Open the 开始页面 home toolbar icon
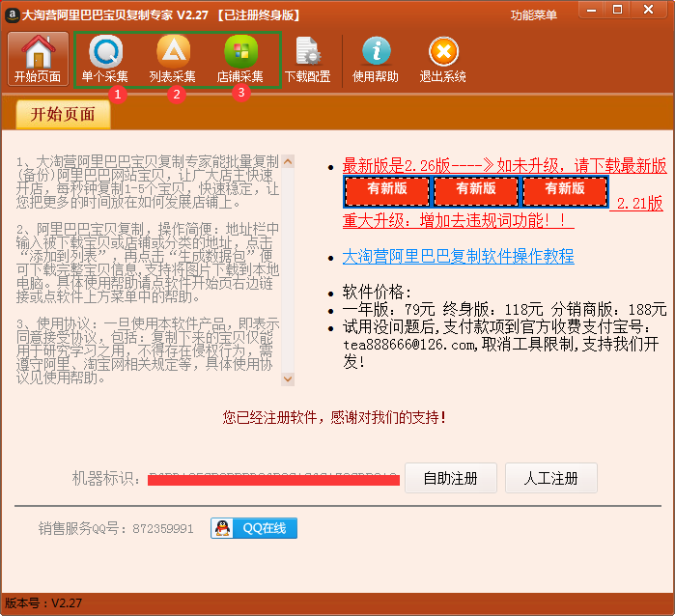 click(38, 59)
